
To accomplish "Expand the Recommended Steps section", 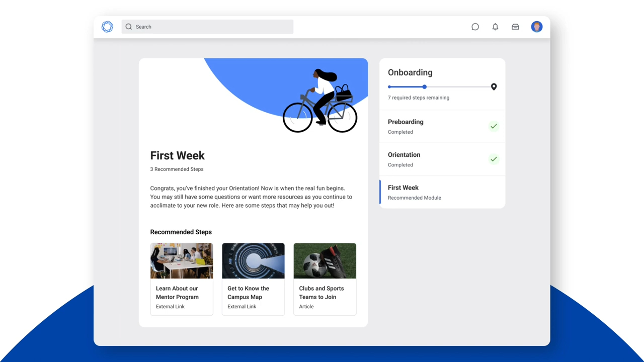I will click(x=181, y=232).
